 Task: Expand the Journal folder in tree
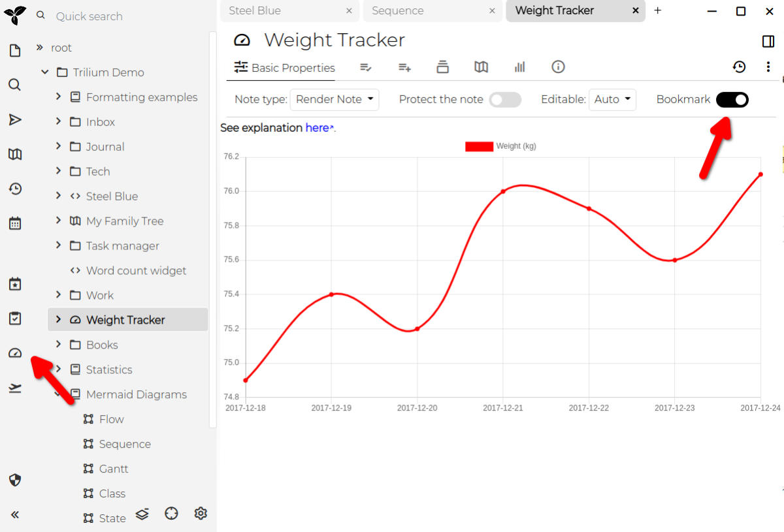pos(58,147)
